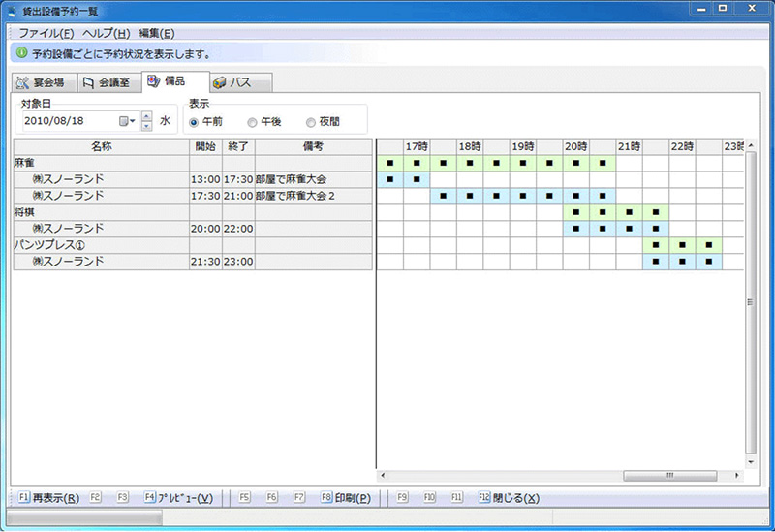Click the 開始 column header

(205, 147)
